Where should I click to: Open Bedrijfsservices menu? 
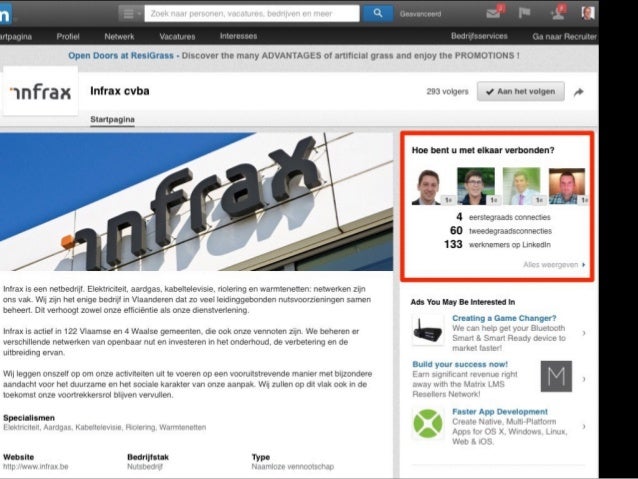(x=479, y=36)
